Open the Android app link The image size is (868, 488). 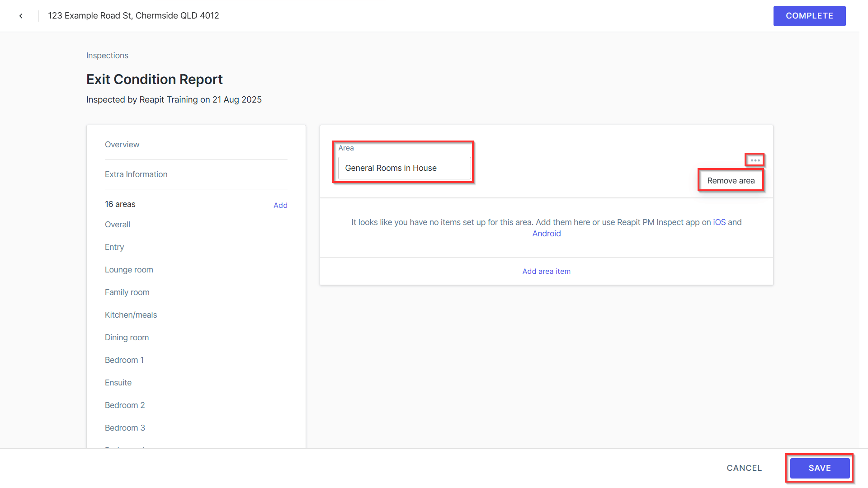pos(547,234)
